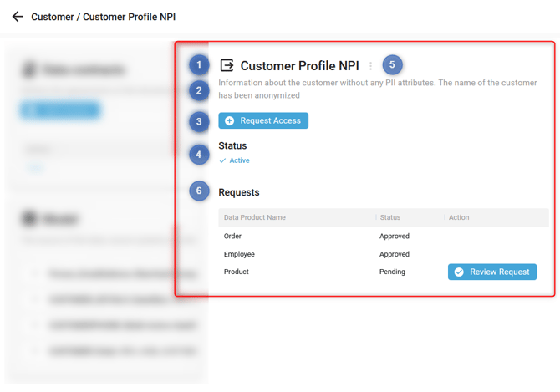Click the numbered callout badge 1
Image resolution: width=560 pixels, height=392 pixels.
pos(199,64)
